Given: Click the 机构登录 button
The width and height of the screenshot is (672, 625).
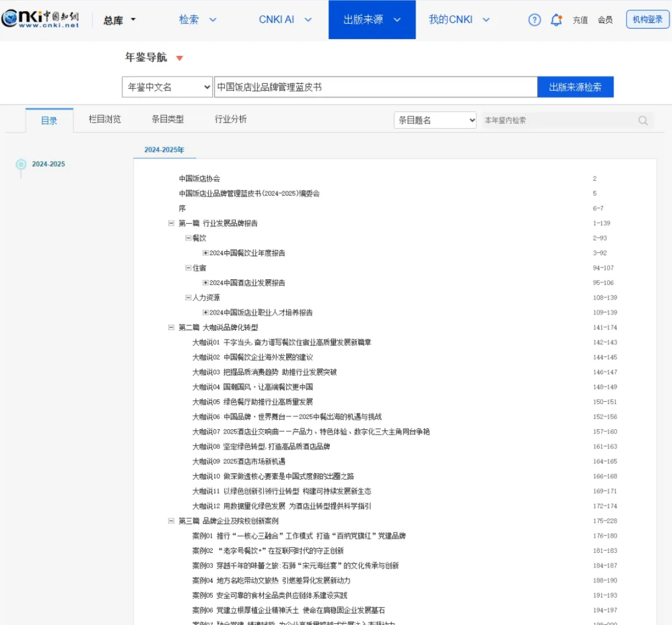Looking at the screenshot, I should 646,19.
